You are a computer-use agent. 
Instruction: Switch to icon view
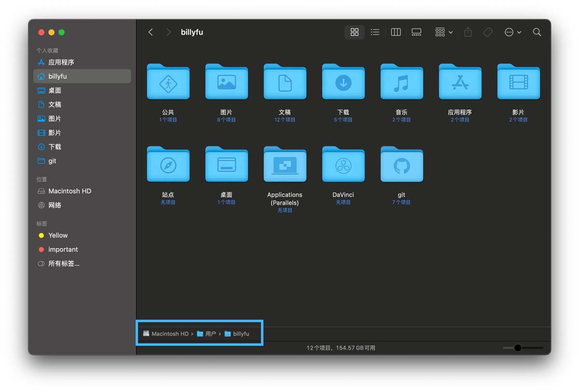pyautogui.click(x=355, y=32)
